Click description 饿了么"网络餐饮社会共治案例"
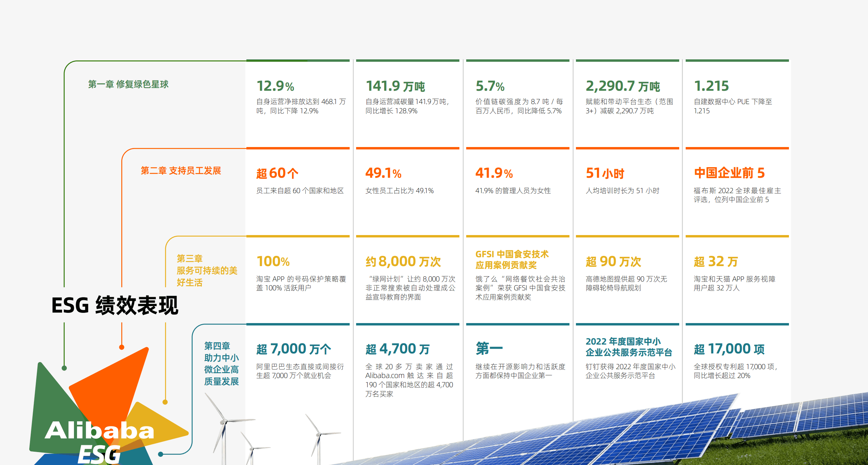868x465 pixels. click(x=520, y=288)
